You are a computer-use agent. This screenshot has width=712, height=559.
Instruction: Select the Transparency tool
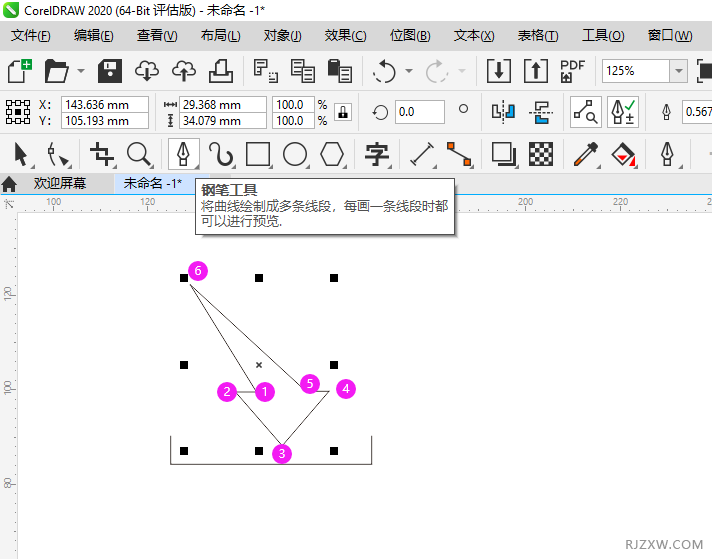[x=541, y=154]
